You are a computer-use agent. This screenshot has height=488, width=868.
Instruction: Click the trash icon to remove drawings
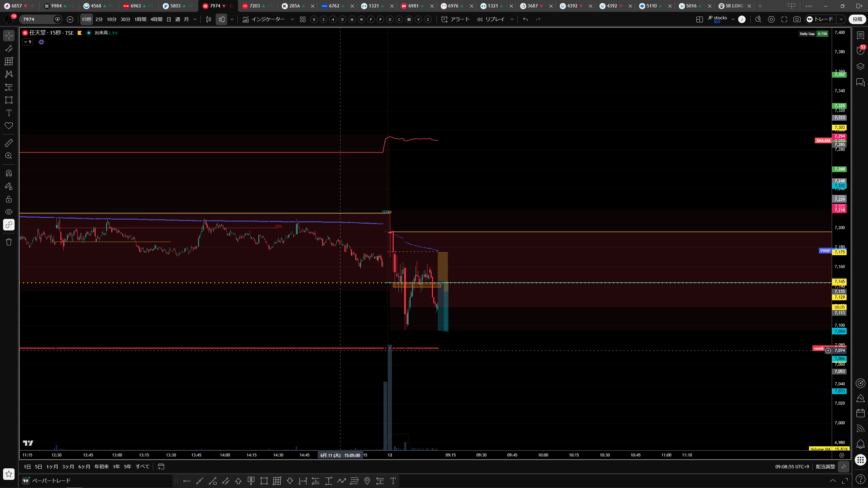9,242
